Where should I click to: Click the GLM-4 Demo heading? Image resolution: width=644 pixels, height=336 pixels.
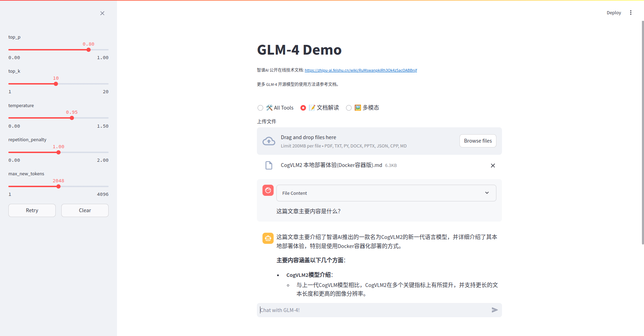299,50
